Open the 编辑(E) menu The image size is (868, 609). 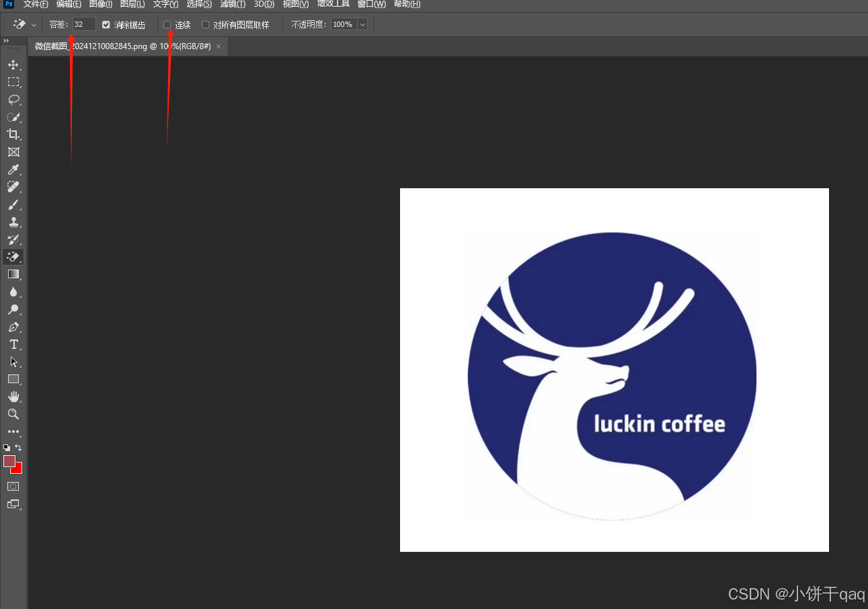[69, 4]
